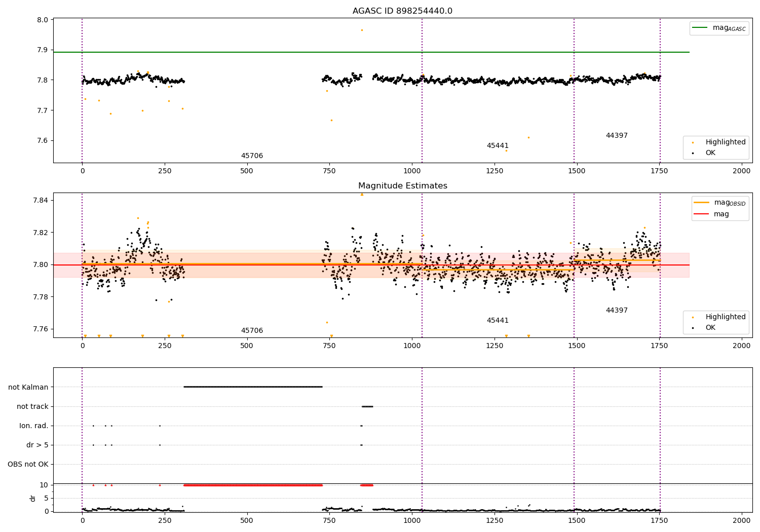760x532 pixels.
Task: Click obsid label 45441 in top plot
Action: [498, 145]
